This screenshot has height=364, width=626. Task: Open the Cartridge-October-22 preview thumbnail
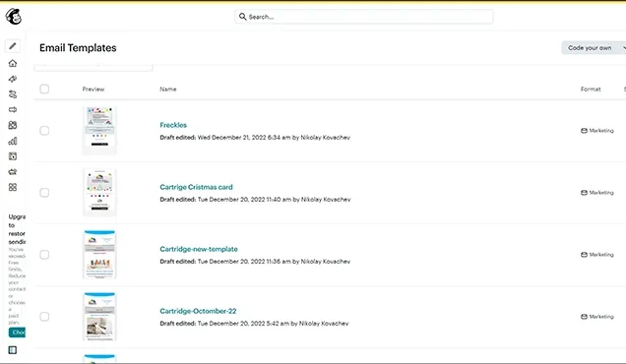(x=99, y=317)
